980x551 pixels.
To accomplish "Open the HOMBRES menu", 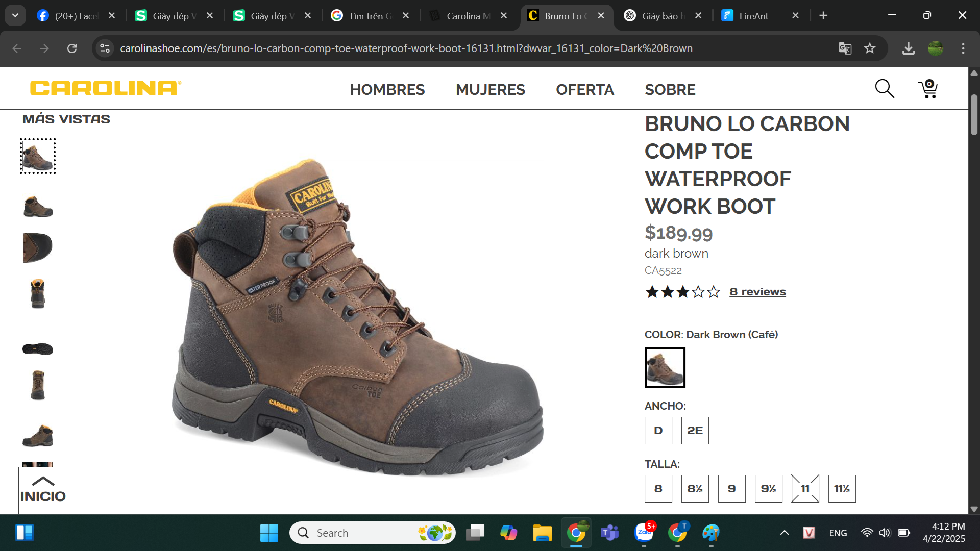I will coord(387,90).
